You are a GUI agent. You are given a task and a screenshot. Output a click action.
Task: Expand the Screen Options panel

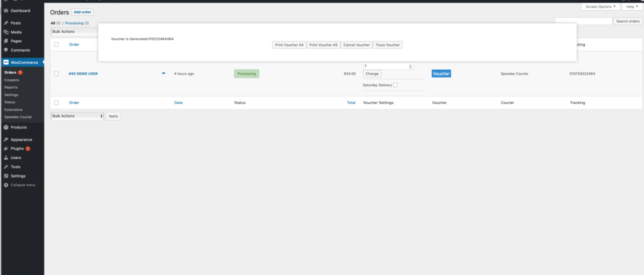point(601,6)
